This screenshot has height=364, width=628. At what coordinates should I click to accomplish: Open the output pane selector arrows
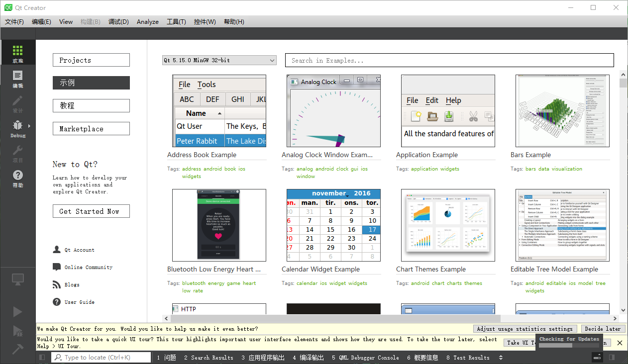(500, 358)
